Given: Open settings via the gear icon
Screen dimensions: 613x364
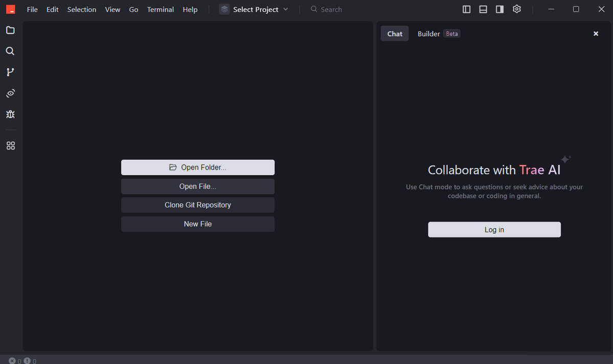Looking at the screenshot, I should [x=516, y=9].
